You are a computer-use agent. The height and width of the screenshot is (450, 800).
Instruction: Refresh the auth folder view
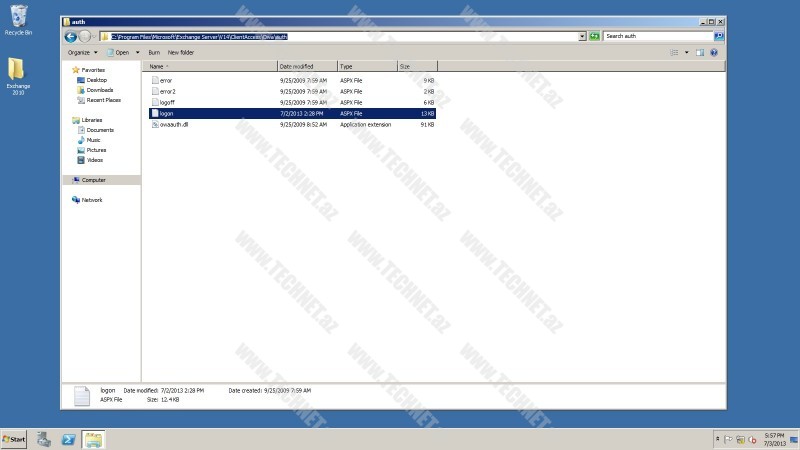[594, 36]
